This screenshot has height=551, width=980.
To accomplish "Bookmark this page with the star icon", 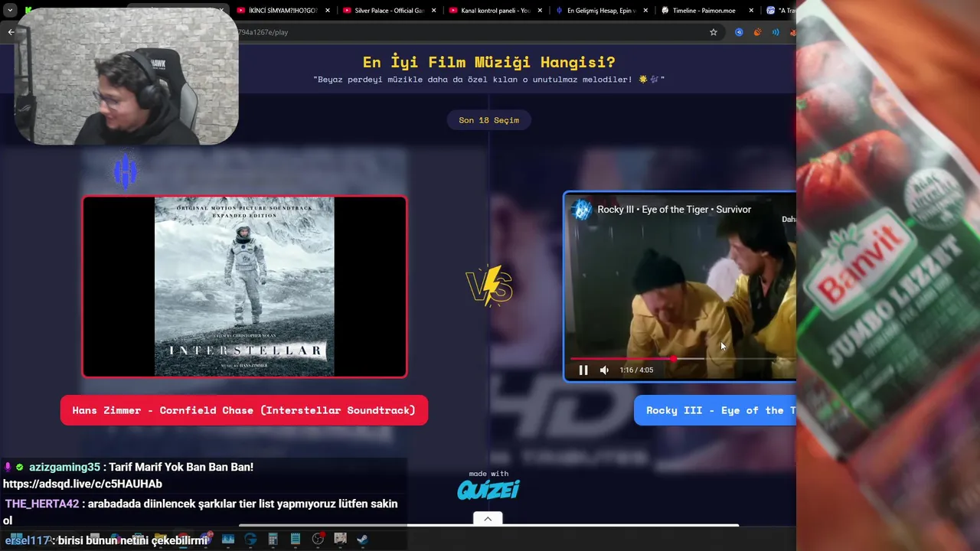I will 714,32.
